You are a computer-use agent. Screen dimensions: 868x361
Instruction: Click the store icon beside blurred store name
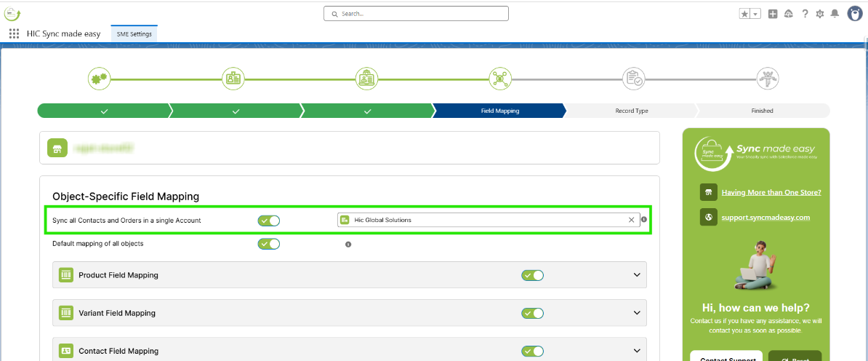tap(56, 148)
